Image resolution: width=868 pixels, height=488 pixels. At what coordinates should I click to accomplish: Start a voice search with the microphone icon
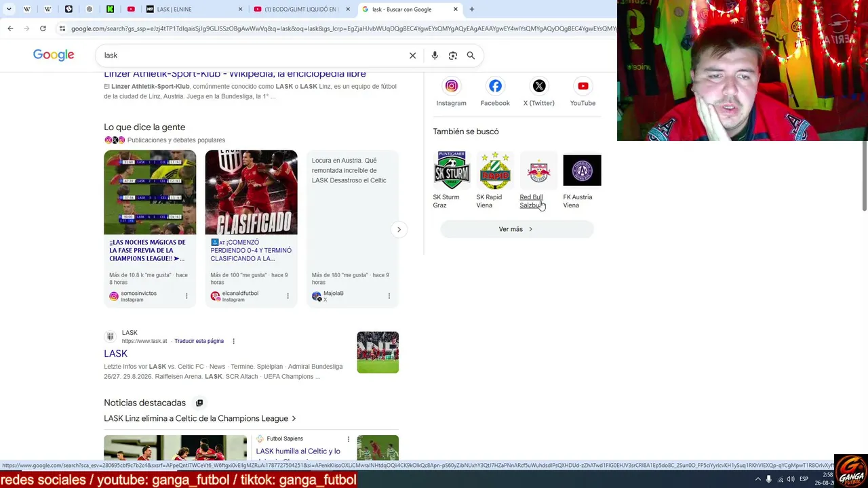(435, 56)
